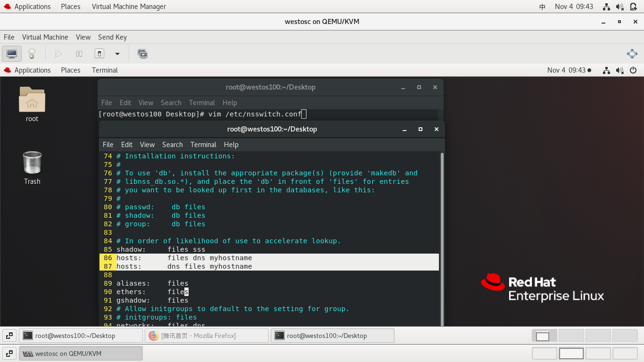Switch to the Mozilla Firefox taskbar entry
Image resolution: width=644 pixels, height=362 pixels.
(206, 335)
